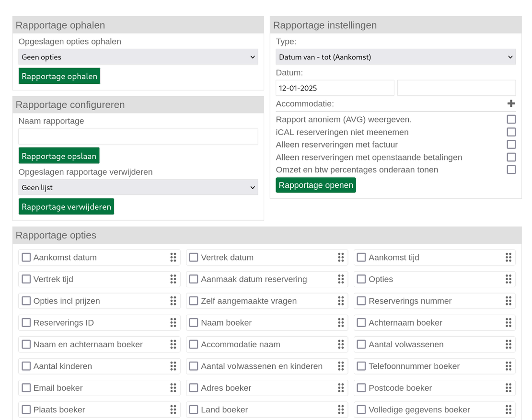Click drag handle for Email boeker
The width and height of the screenshot is (532, 420).
click(x=173, y=388)
